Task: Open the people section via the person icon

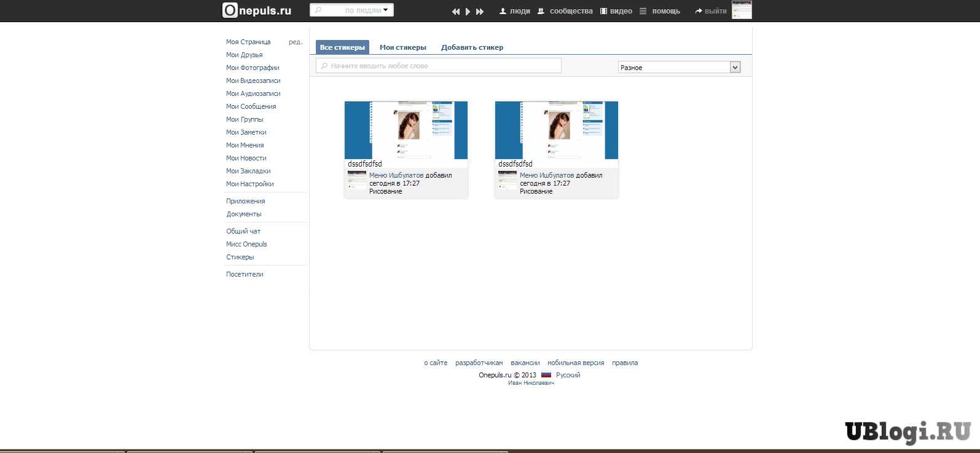Action: pyautogui.click(x=503, y=11)
